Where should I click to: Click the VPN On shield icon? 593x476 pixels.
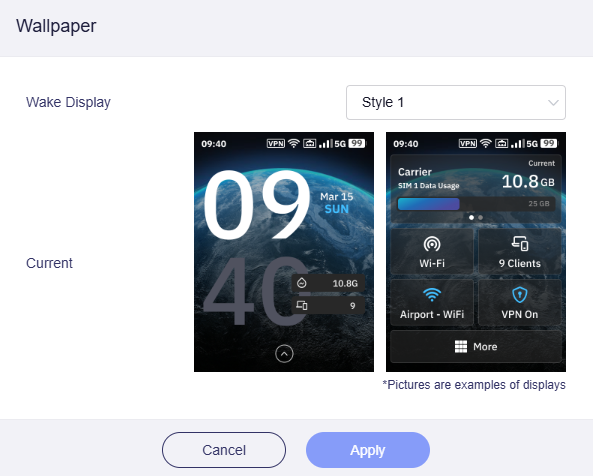(x=520, y=295)
